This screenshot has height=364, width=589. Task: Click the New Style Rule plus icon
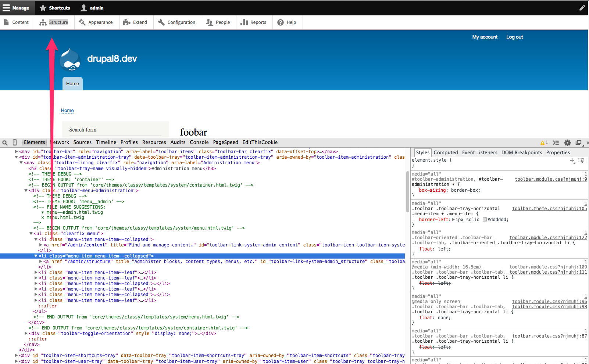pyautogui.click(x=572, y=161)
